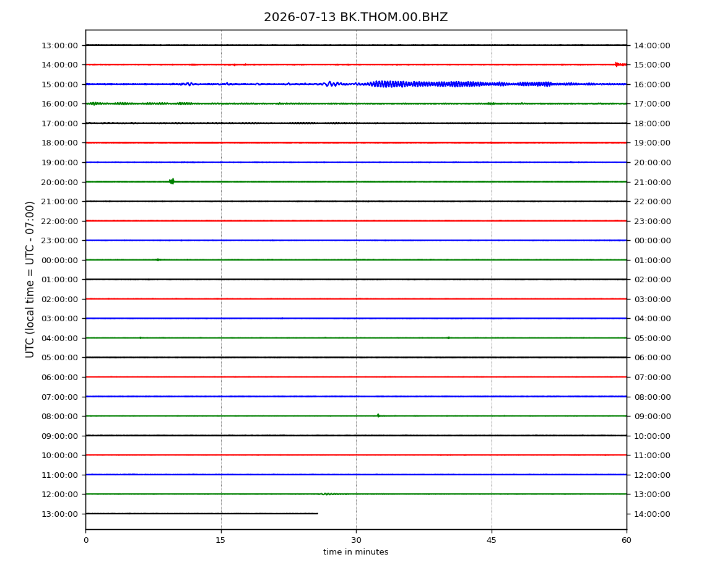The width and height of the screenshot is (712, 588).
Task: Click the plot title 2026-07-13 BK.THOM.00.BHZ
Action: click(355, 17)
